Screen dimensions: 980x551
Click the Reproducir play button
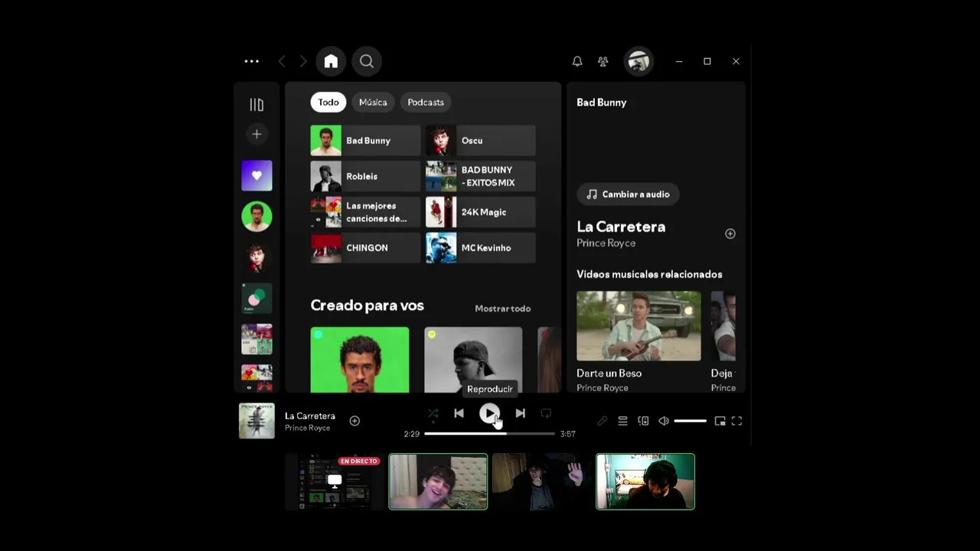coord(489,413)
